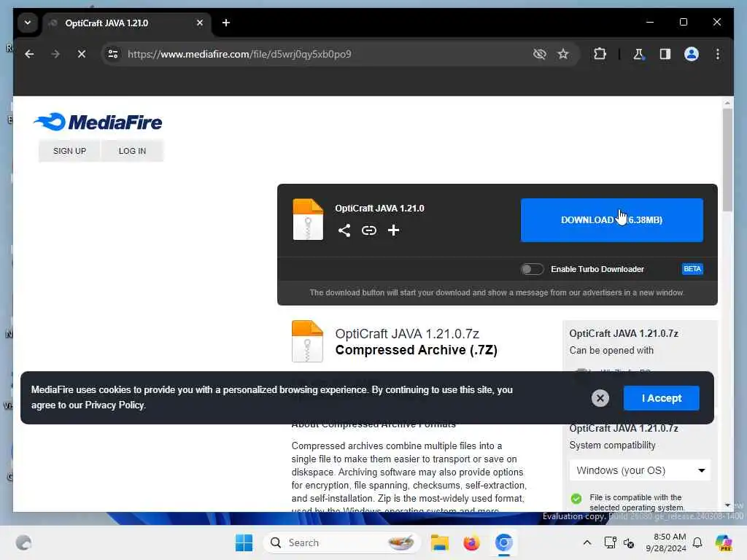Click the archive file icon in dark download box
This screenshot has width=747, height=560.
(x=308, y=219)
